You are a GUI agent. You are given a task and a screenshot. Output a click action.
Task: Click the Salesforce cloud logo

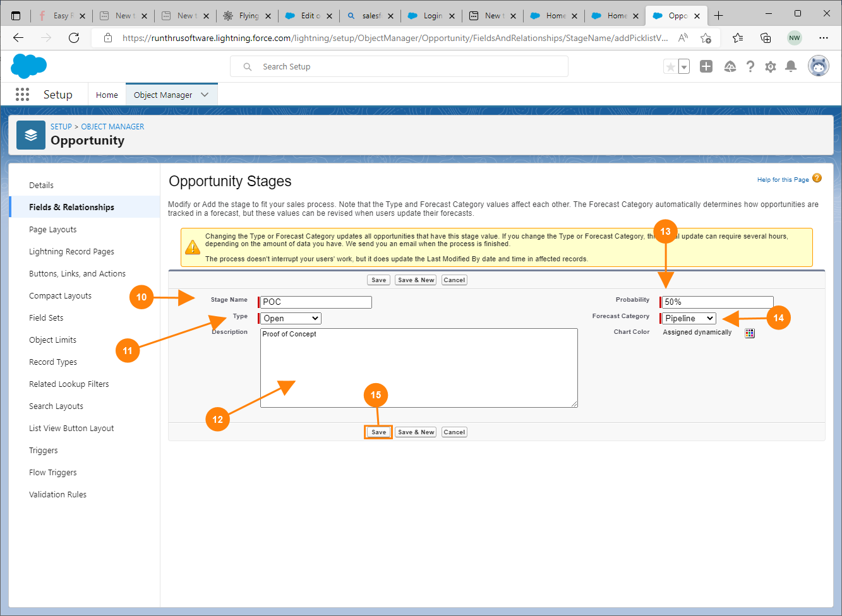(x=28, y=66)
